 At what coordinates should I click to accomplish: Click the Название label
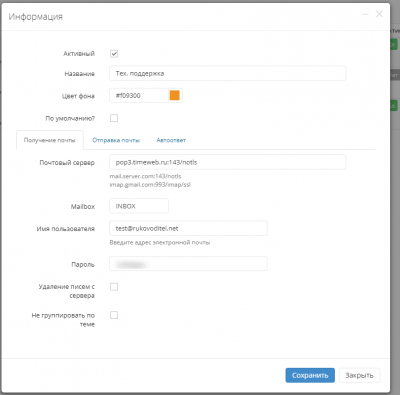tap(80, 74)
